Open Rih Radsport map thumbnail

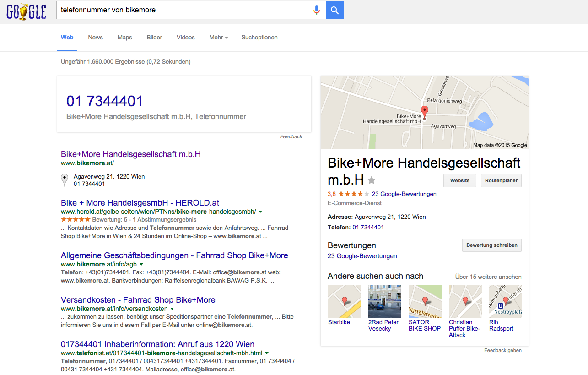click(x=506, y=301)
